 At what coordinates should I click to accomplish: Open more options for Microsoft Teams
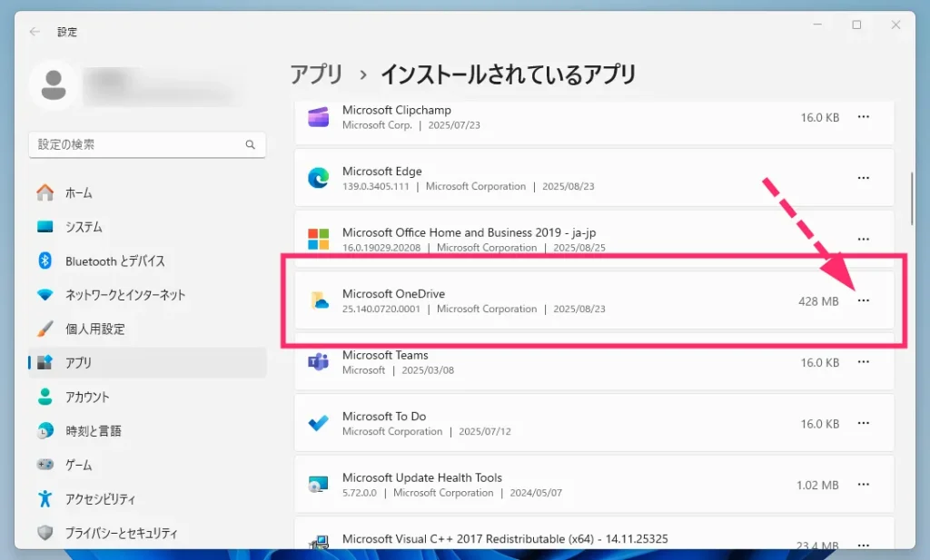(x=864, y=361)
